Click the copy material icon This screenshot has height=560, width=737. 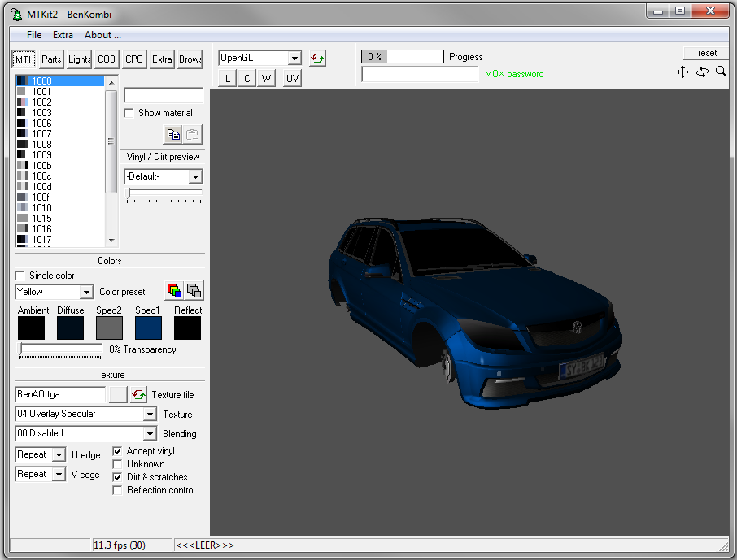coord(173,135)
